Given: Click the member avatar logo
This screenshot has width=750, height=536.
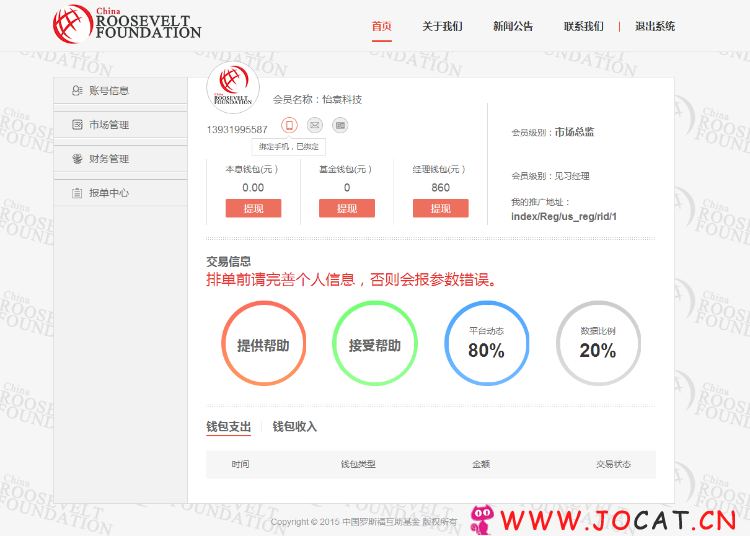Looking at the screenshot, I should pyautogui.click(x=233, y=88).
